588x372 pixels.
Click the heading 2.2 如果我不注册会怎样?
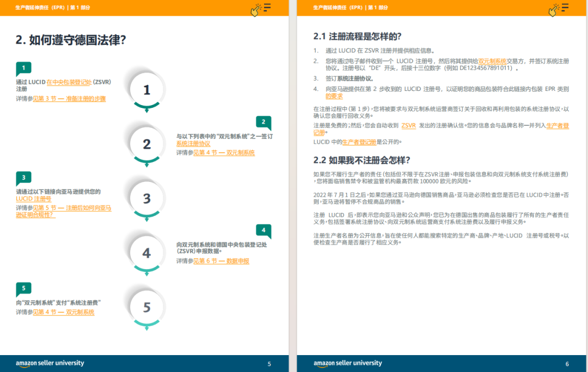(x=362, y=160)
